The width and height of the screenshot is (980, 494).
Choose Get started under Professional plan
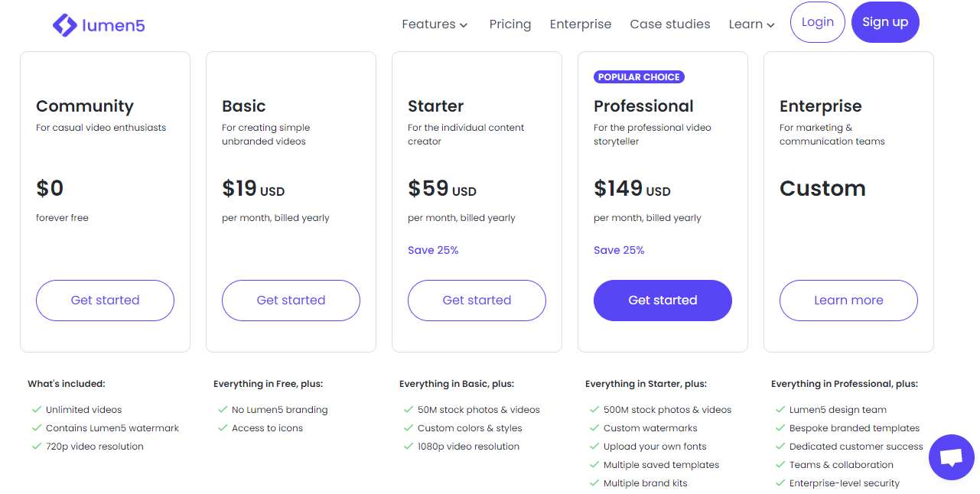coord(663,301)
